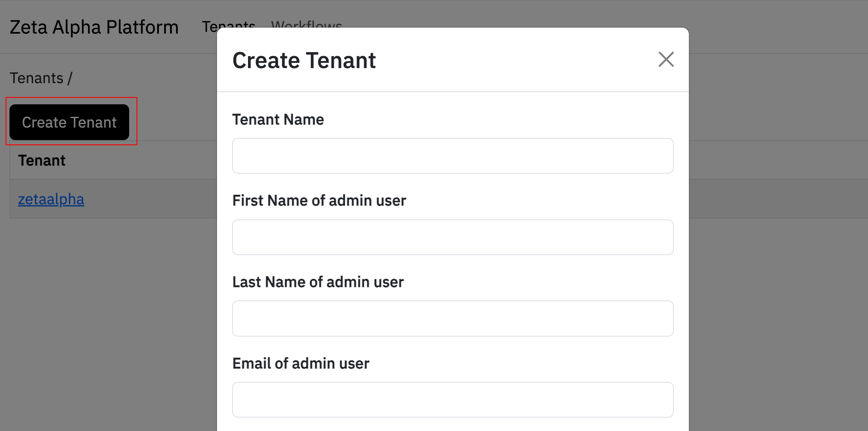Switch to the Tenants navigation tab
868x431 pixels.
click(x=210, y=25)
